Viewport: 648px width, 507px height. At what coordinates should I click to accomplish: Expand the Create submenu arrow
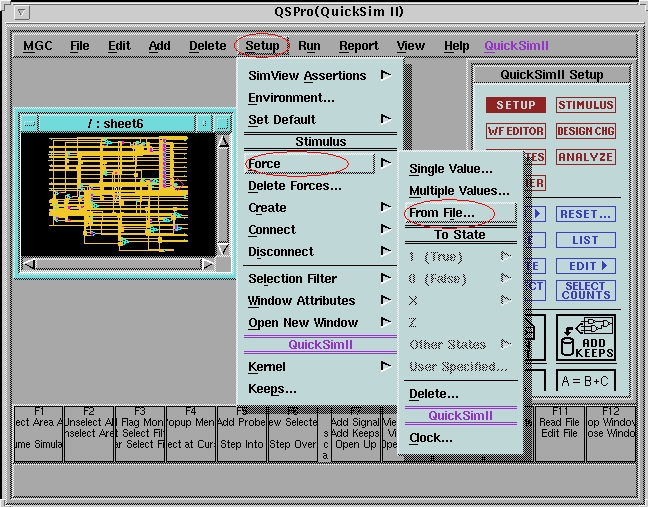(386, 208)
